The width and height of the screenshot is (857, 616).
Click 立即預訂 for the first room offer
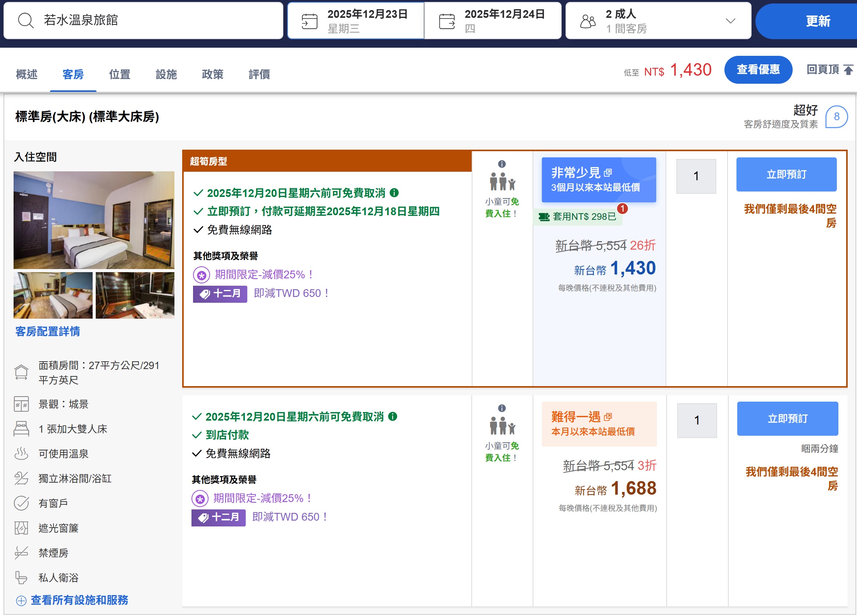[x=786, y=174]
